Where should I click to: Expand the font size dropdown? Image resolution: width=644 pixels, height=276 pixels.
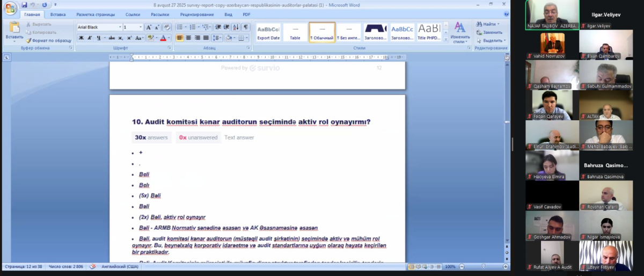[x=141, y=27]
